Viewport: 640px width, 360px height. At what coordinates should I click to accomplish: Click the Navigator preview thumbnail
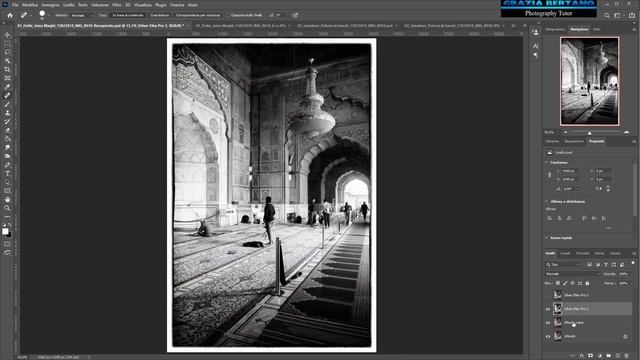pos(589,81)
